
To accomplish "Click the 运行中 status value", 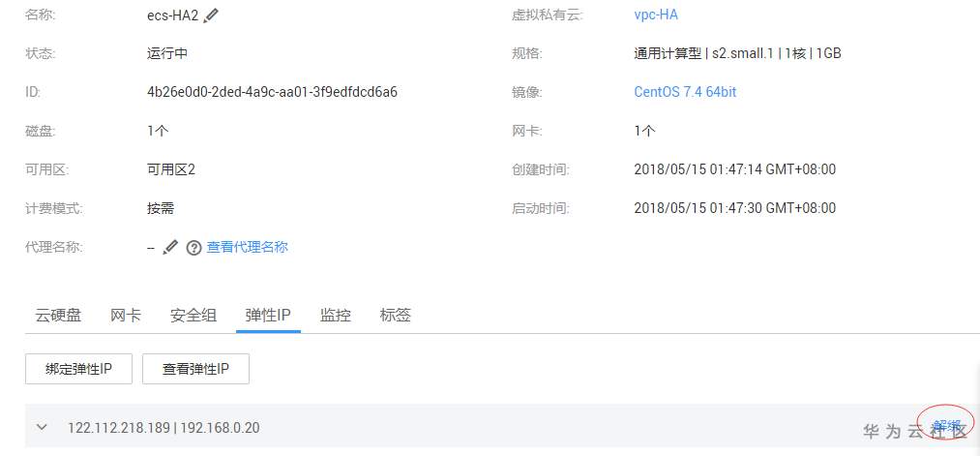I will pos(166,53).
